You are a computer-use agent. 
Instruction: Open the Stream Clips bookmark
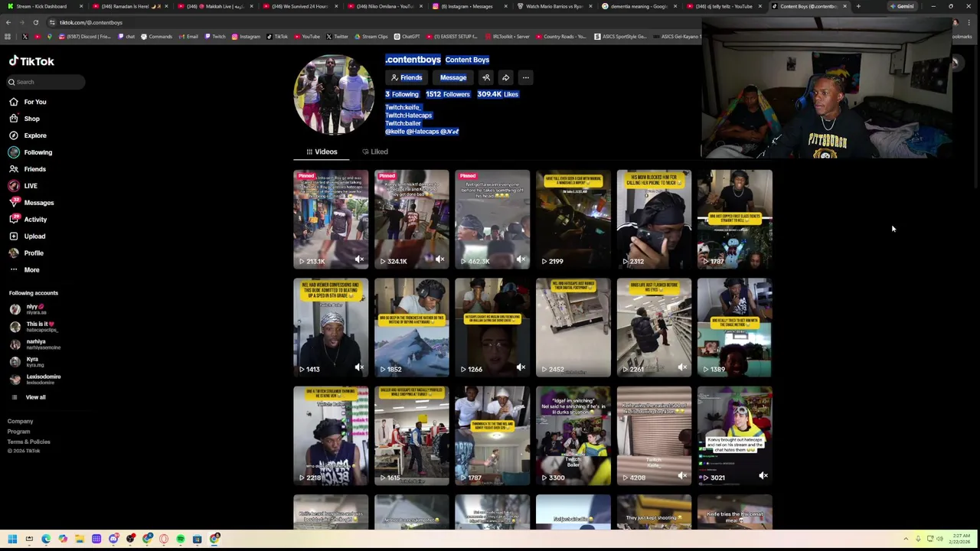(371, 36)
